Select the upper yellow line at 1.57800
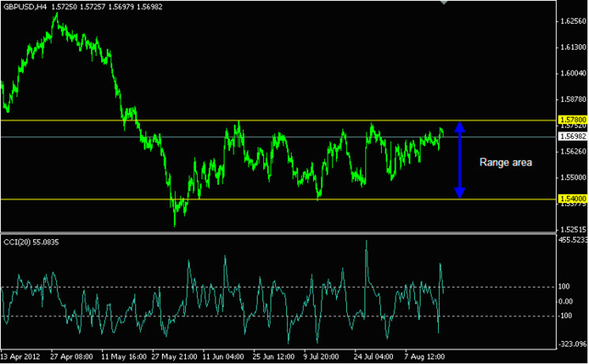The height and width of the screenshot is (364, 589). [278, 120]
